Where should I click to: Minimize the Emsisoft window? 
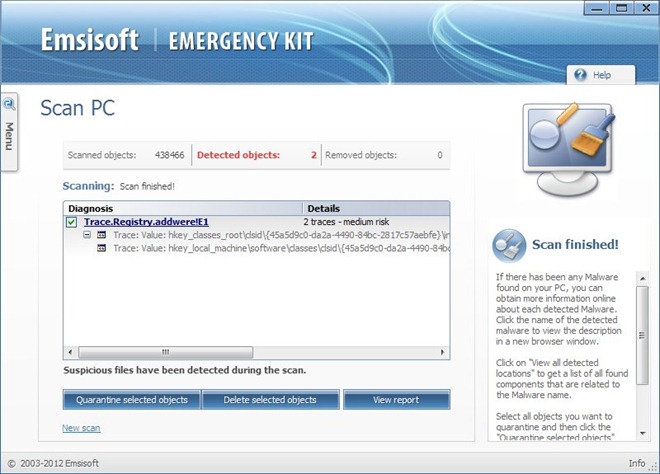[x=597, y=8]
